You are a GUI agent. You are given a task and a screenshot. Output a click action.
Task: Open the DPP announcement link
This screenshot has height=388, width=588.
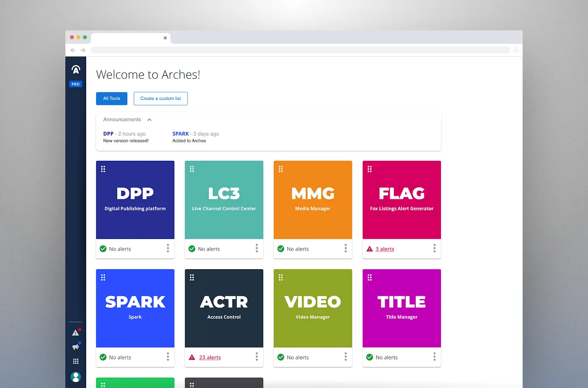(x=108, y=134)
